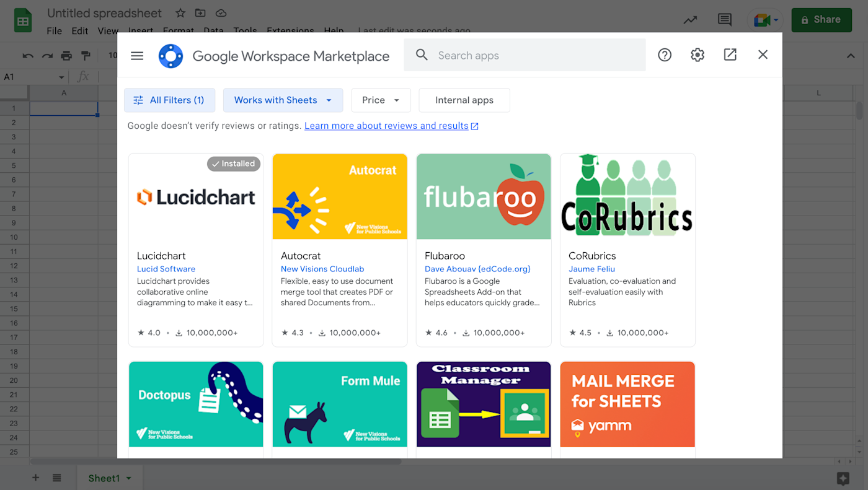Screen dimensions: 868x490
Task: Open the Name box dropdown arrow
Action: pos(61,77)
